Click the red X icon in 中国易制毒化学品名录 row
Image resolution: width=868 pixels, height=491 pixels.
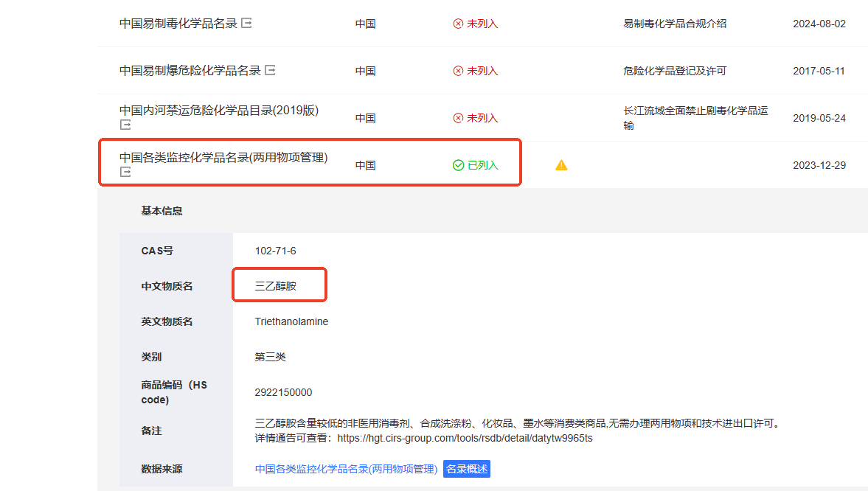(458, 24)
